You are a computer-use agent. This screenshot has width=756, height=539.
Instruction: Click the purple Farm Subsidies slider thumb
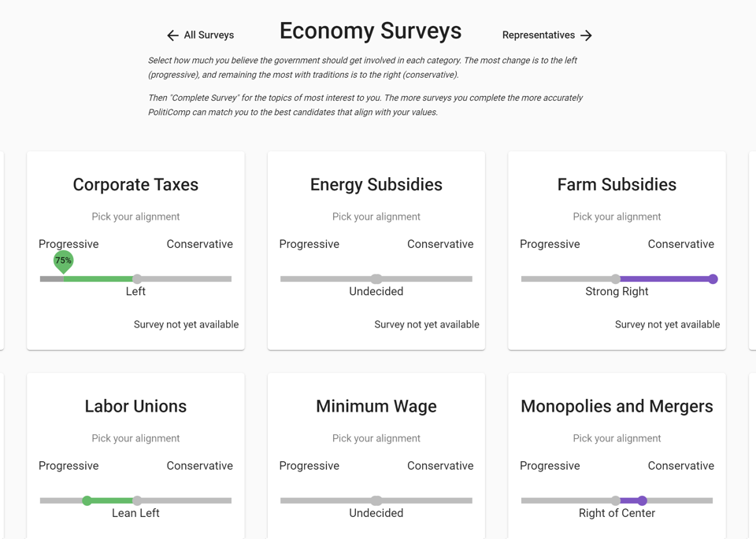point(713,279)
